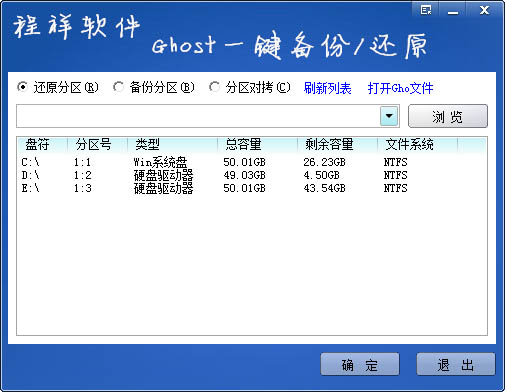Click 50.01GB in the C:\ row
505x392 pixels.
pos(244,162)
